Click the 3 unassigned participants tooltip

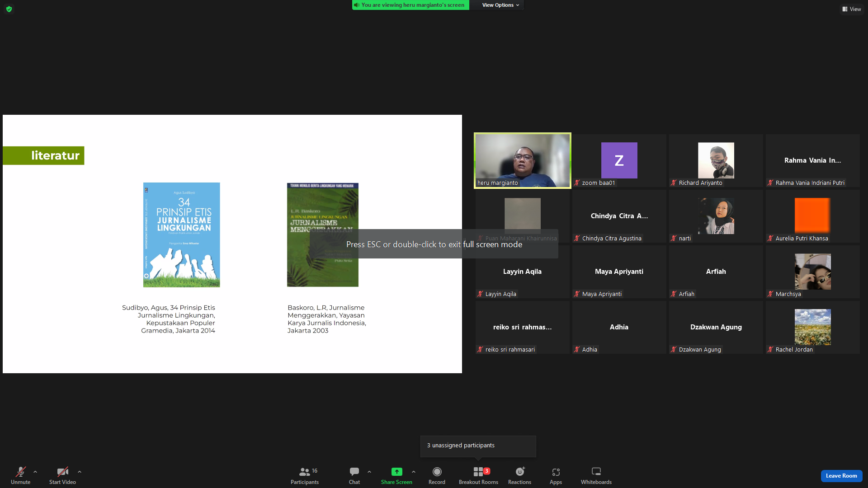(478, 446)
